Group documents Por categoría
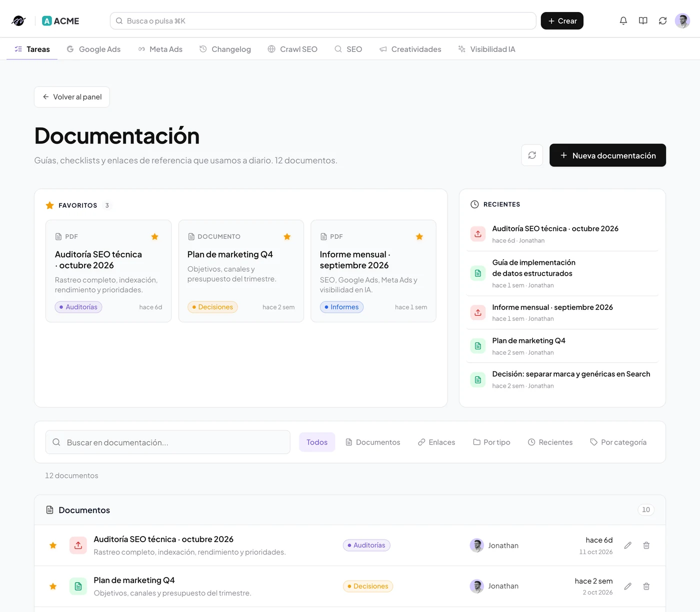The height and width of the screenshot is (612, 700). 618,442
